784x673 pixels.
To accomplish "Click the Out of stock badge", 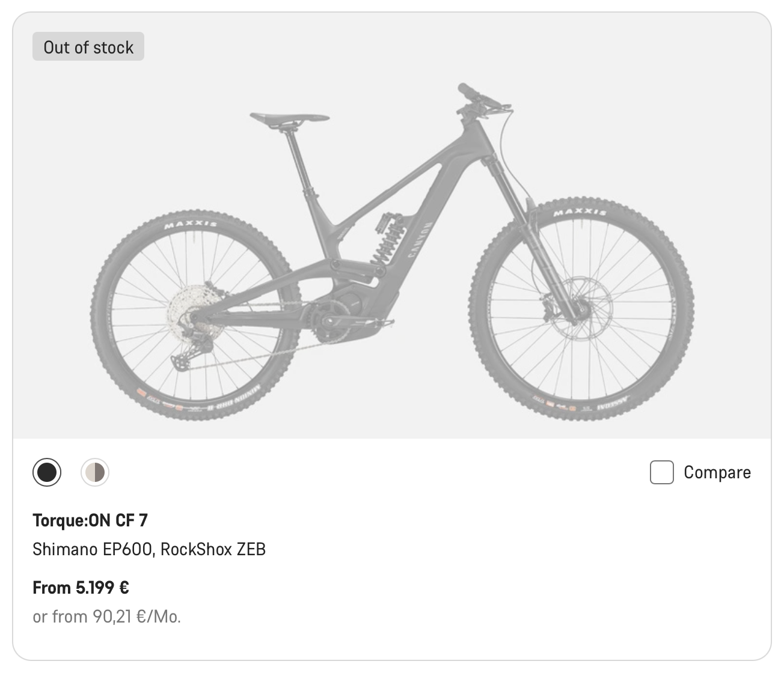I will pos(88,47).
